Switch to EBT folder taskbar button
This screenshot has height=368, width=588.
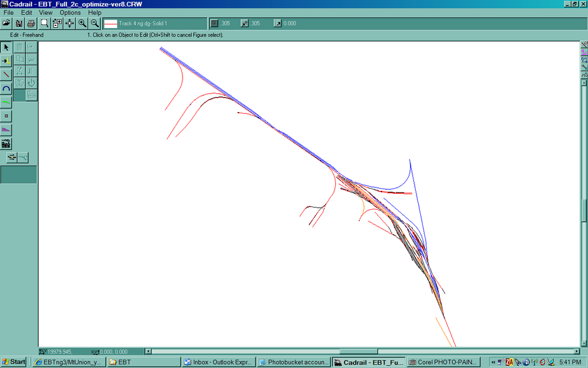[143, 362]
